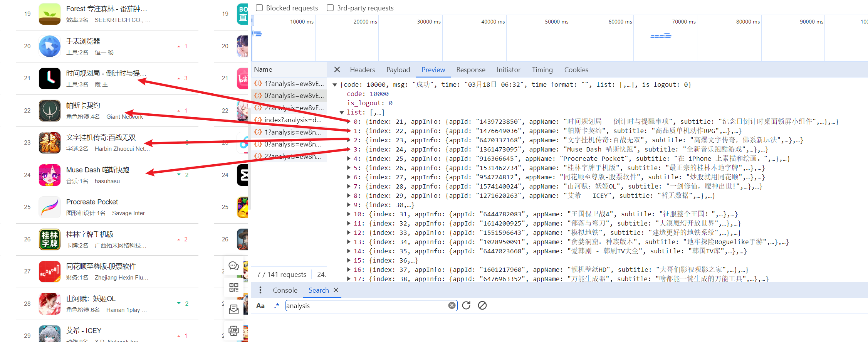Screen dimensions: 868x342
Task: Expand list item 8 艾希 ICEY
Action: [349, 195]
